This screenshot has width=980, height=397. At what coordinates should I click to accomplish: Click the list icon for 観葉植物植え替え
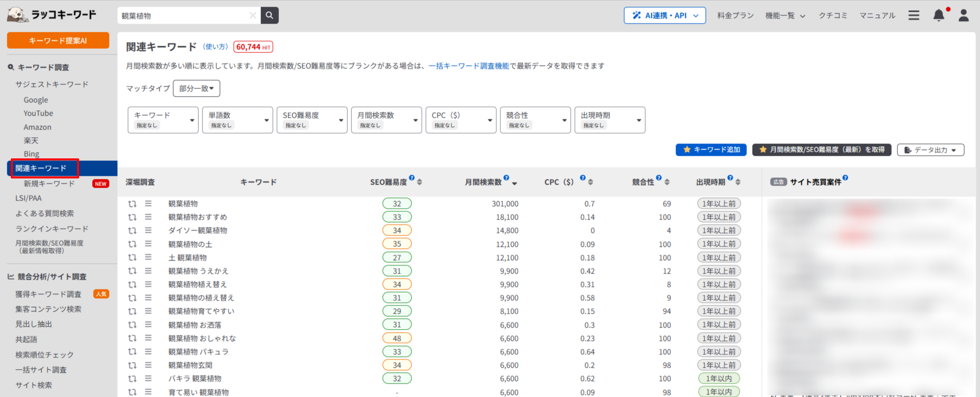tap(148, 284)
